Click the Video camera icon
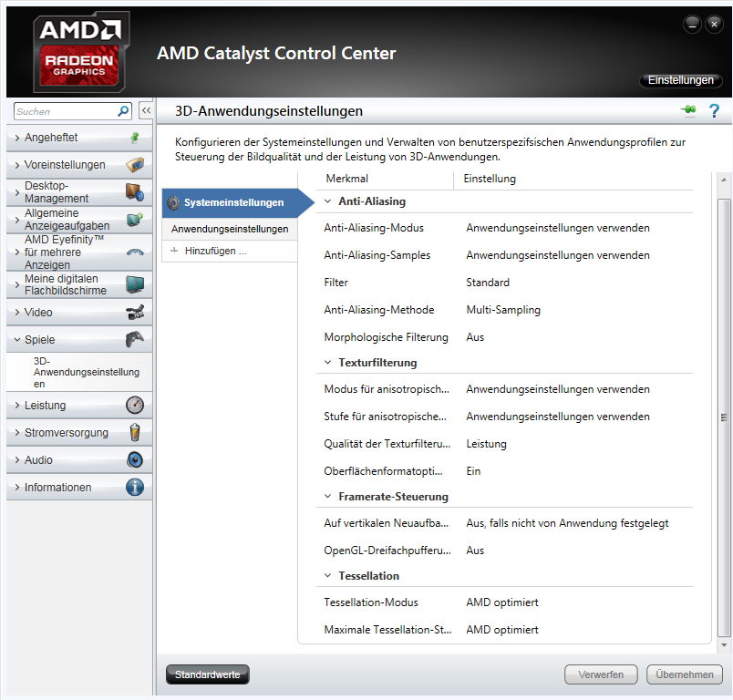Viewport: 733px width, 700px height. pyautogui.click(x=135, y=312)
